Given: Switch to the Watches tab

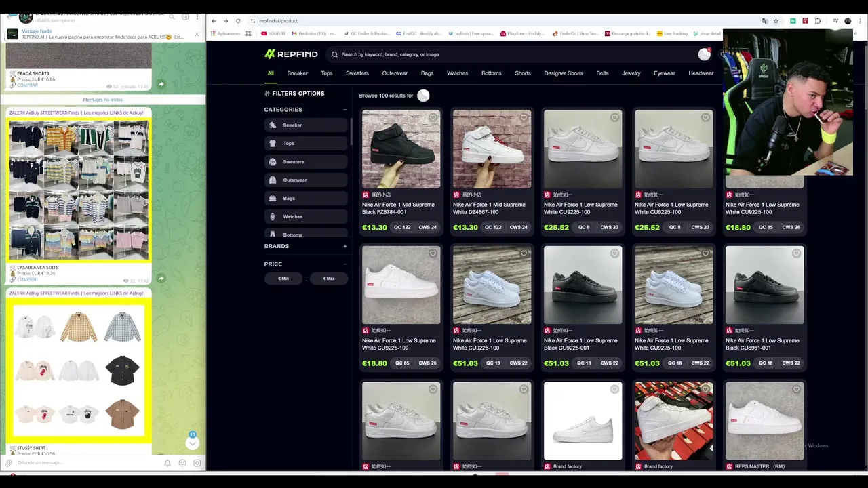Looking at the screenshot, I should point(457,73).
